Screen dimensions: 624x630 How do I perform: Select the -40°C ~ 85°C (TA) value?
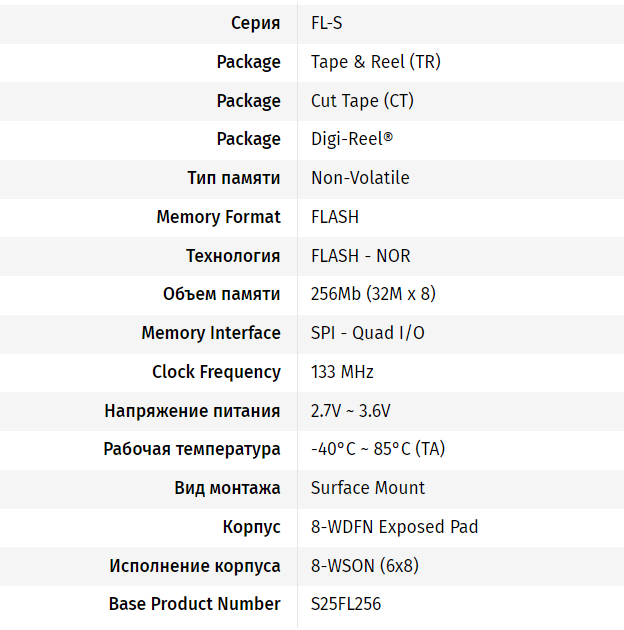coord(378,449)
